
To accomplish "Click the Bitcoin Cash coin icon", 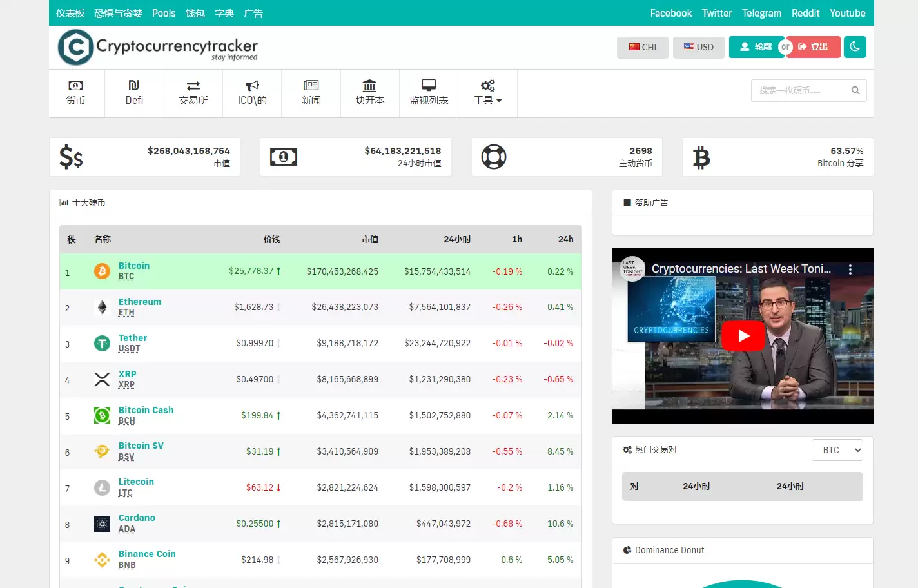I will 102,415.
